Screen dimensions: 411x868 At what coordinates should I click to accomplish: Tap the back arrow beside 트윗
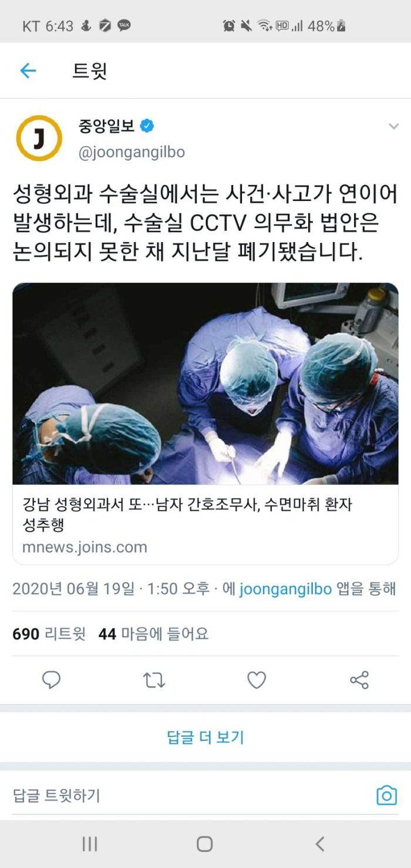click(28, 71)
